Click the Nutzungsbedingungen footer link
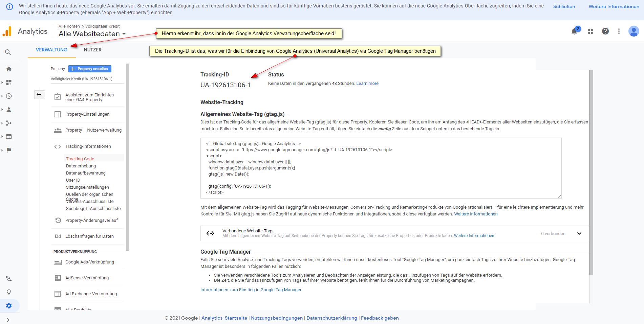 pos(277,318)
